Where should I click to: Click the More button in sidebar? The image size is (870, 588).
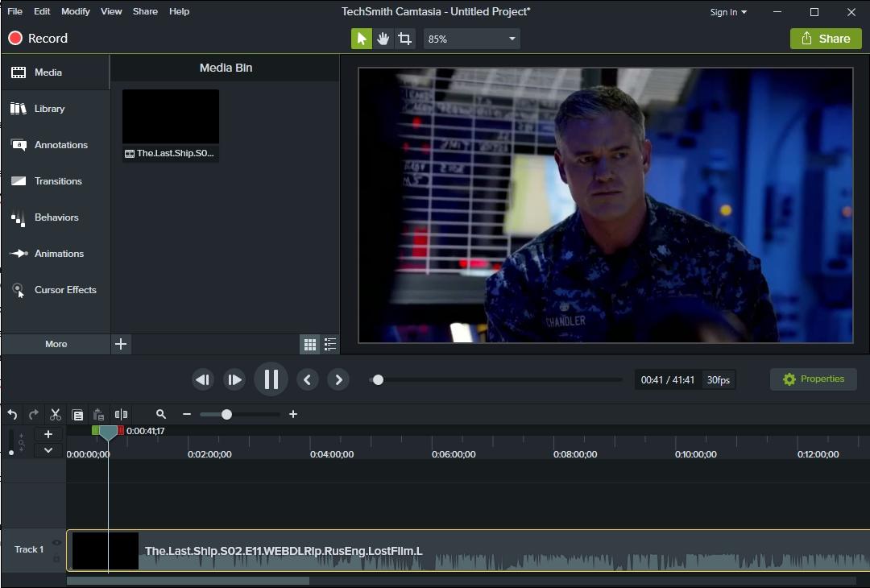(x=56, y=344)
